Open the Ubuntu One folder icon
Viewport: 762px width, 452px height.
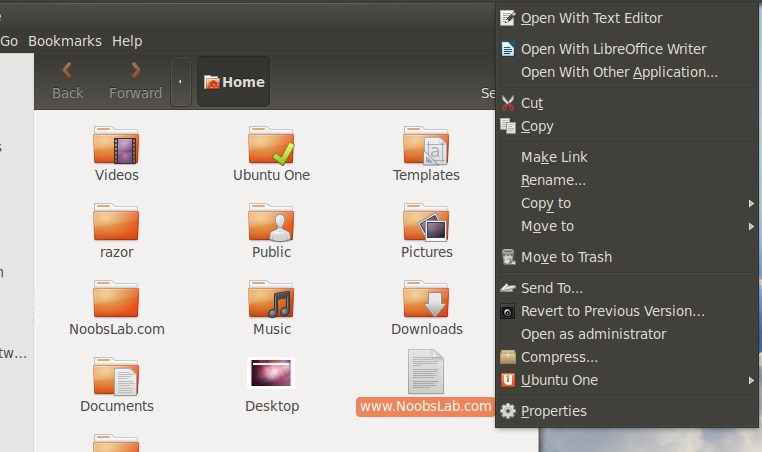pyautogui.click(x=271, y=145)
